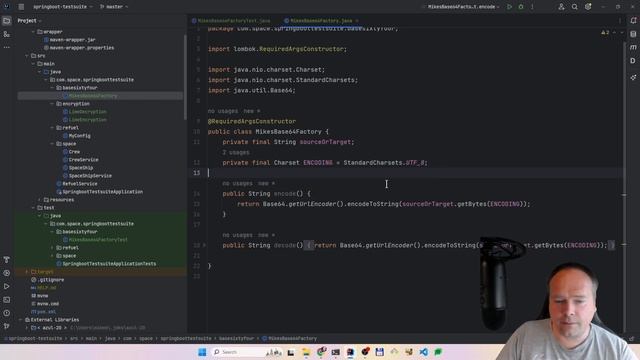The image size is (640, 360).
Task: Click MikesBase64Factory breadcrumb in status bar
Action: pos(292,338)
